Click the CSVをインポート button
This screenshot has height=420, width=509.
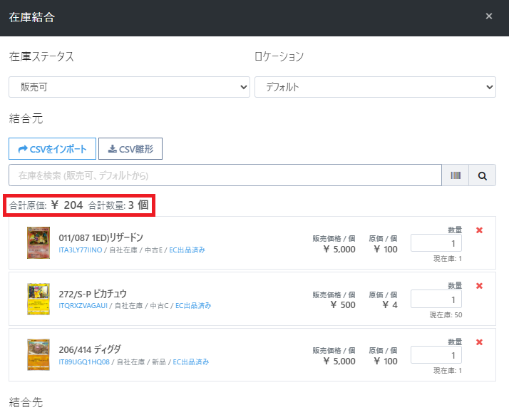52,149
